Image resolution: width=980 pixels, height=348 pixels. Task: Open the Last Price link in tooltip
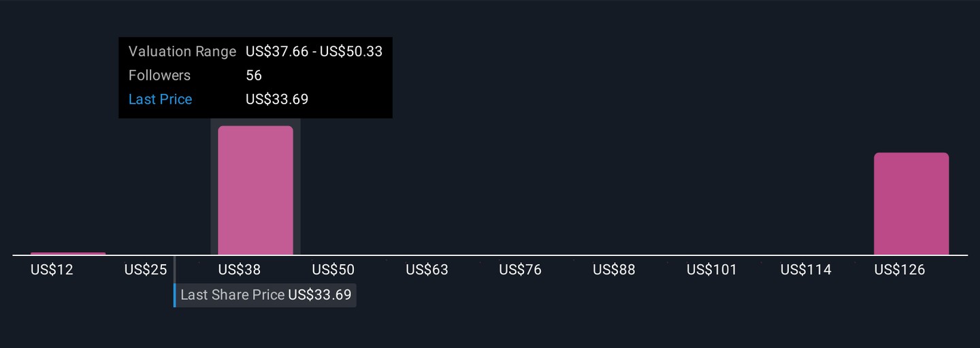[x=160, y=99]
